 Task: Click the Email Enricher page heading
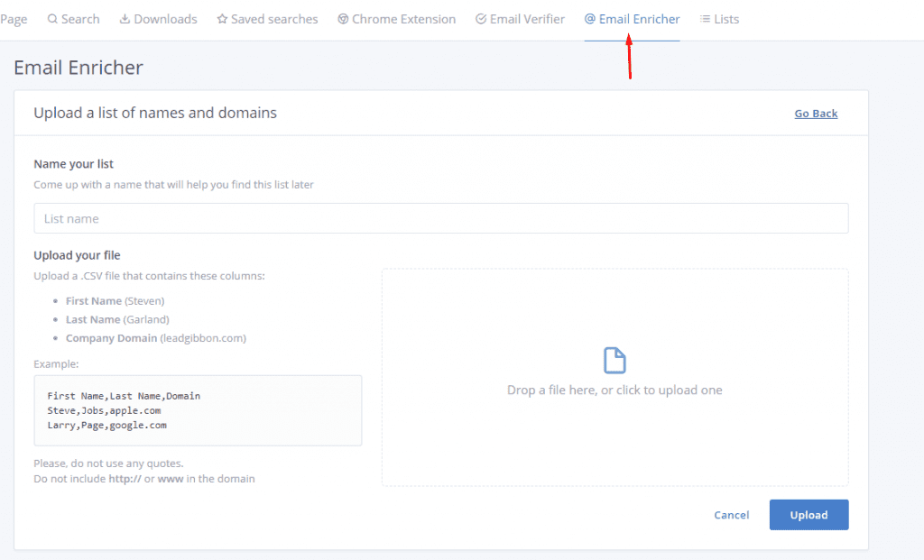click(x=79, y=68)
